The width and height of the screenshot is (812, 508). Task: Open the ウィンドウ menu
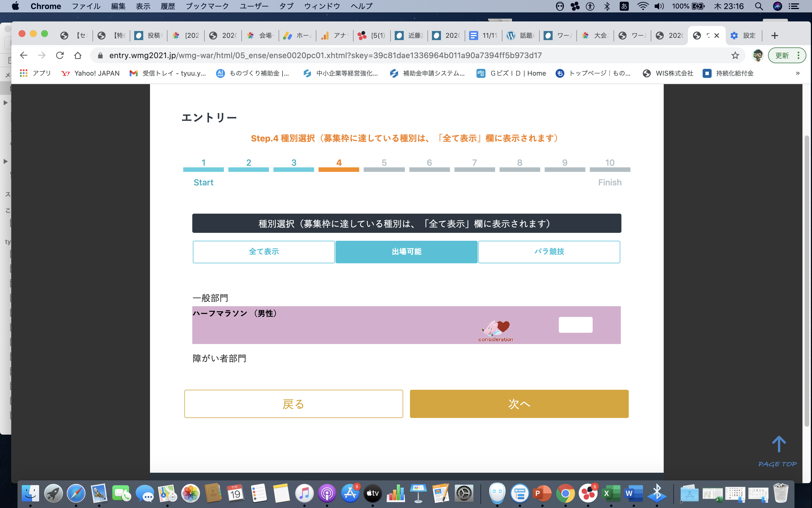[322, 6]
